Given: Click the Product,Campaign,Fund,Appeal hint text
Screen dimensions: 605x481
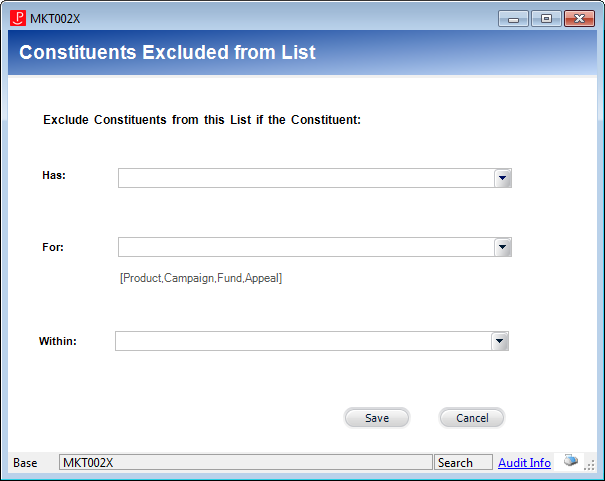Looking at the screenshot, I should click(201, 278).
